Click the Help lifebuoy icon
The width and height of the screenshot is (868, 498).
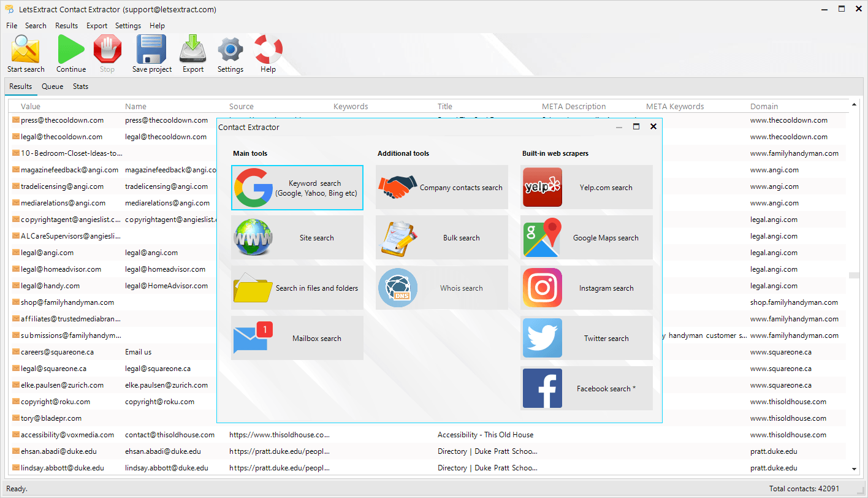point(268,53)
